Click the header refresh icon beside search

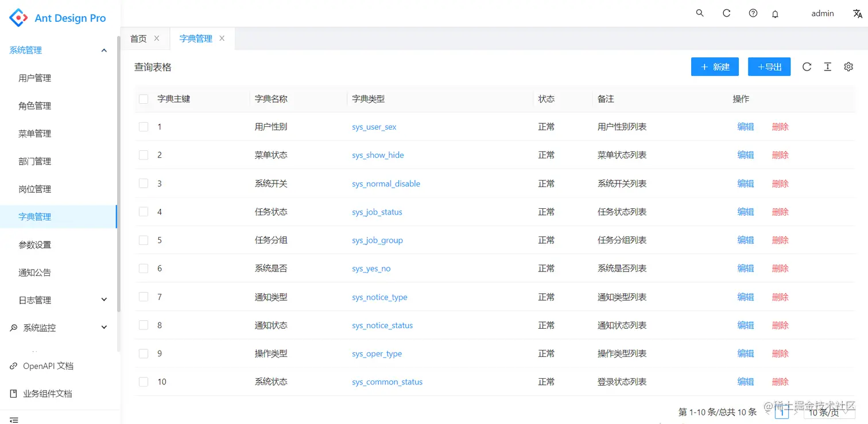click(726, 13)
